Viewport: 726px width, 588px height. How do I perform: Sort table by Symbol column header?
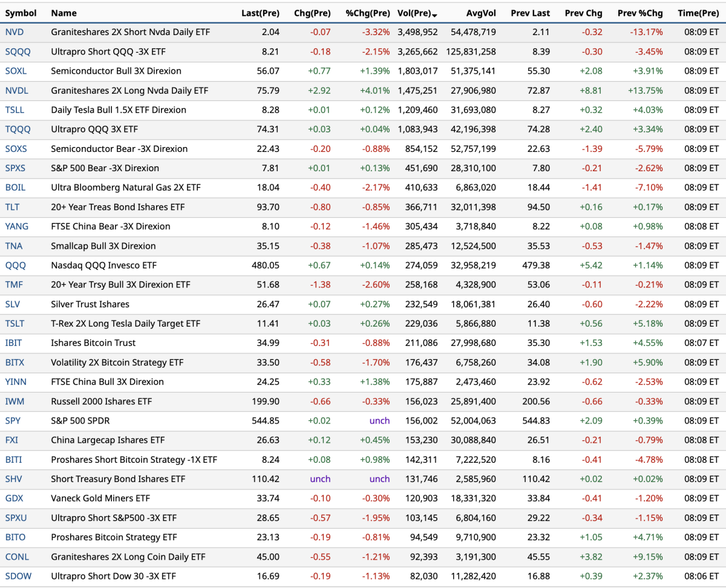click(21, 13)
